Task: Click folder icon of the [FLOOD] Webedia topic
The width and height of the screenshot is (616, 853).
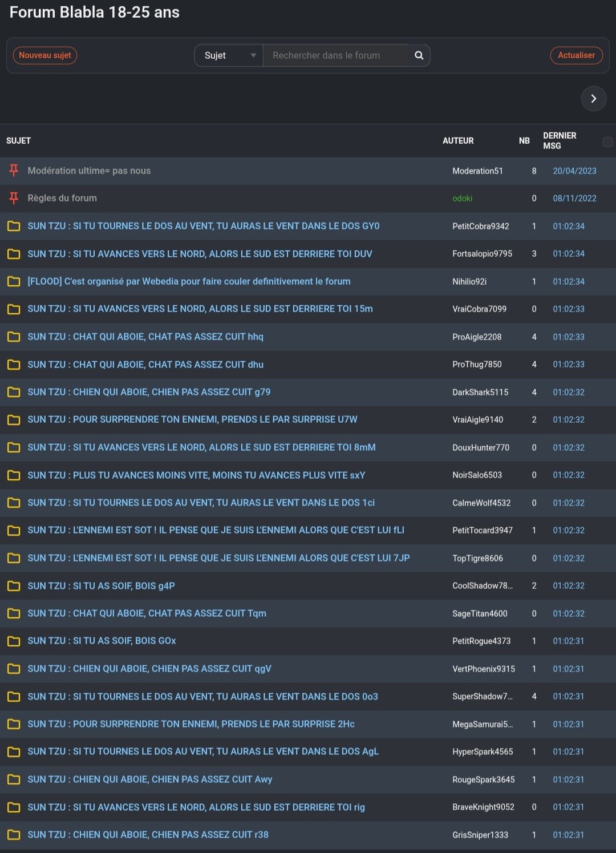Action: pyautogui.click(x=14, y=281)
